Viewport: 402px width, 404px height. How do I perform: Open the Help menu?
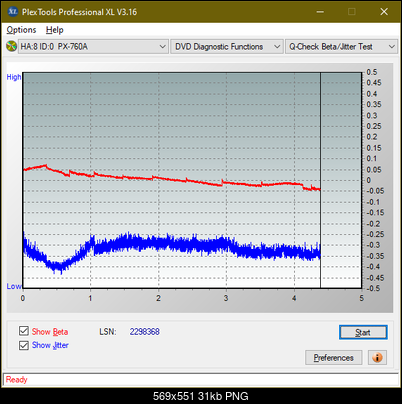tap(55, 30)
